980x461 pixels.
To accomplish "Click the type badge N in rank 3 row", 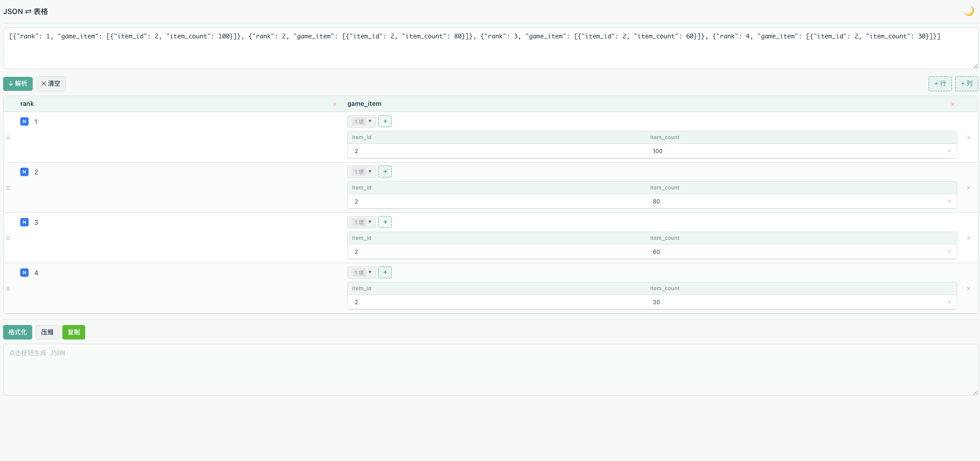I will pos(24,222).
